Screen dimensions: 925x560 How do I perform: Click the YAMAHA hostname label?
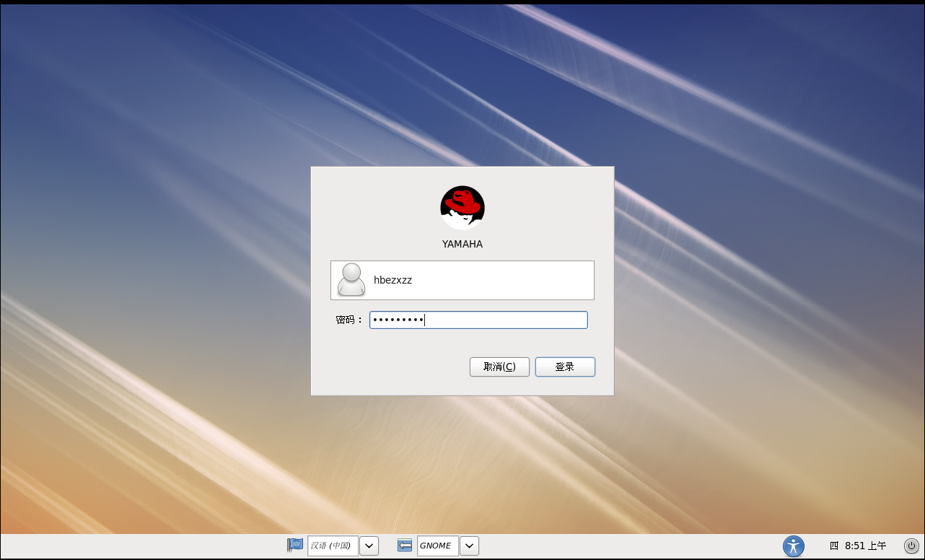462,244
